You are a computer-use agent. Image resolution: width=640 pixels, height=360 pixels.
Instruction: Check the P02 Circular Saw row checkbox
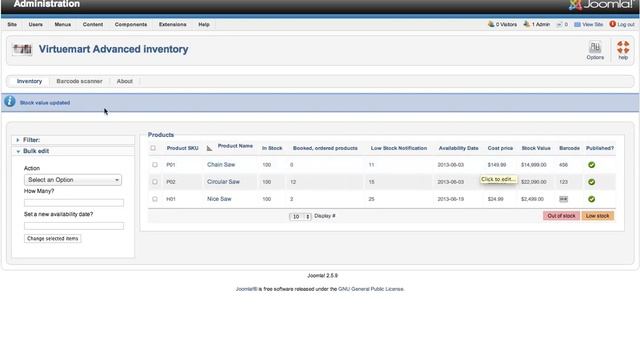(155, 182)
